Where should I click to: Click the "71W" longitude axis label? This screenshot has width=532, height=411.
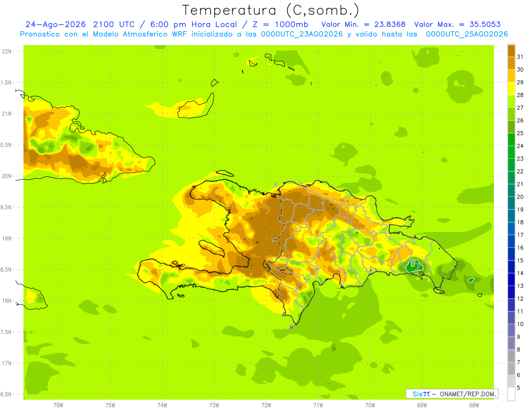318,405
